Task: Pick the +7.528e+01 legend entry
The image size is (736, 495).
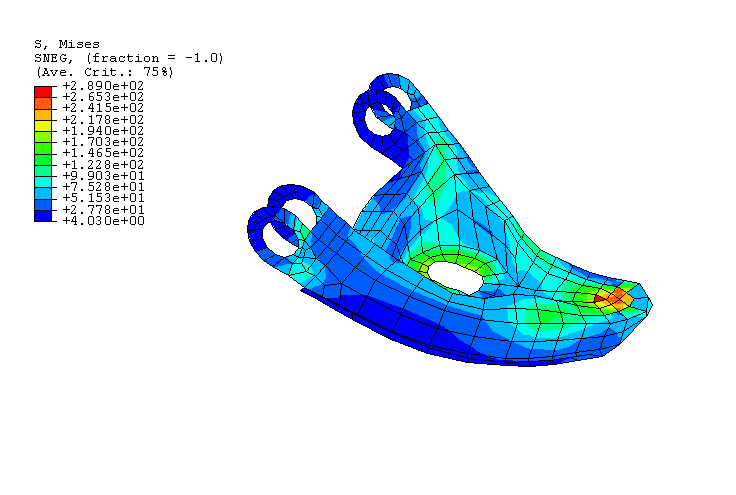Action: click(102, 187)
